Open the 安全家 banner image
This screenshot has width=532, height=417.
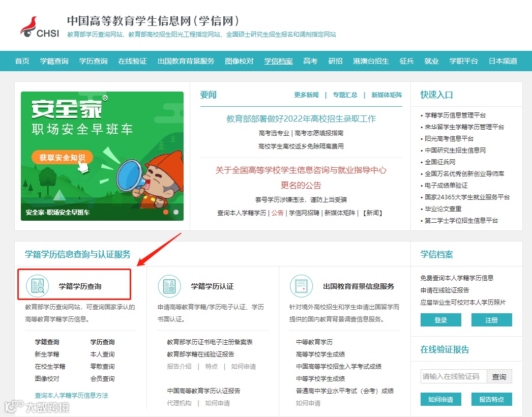tap(102, 156)
